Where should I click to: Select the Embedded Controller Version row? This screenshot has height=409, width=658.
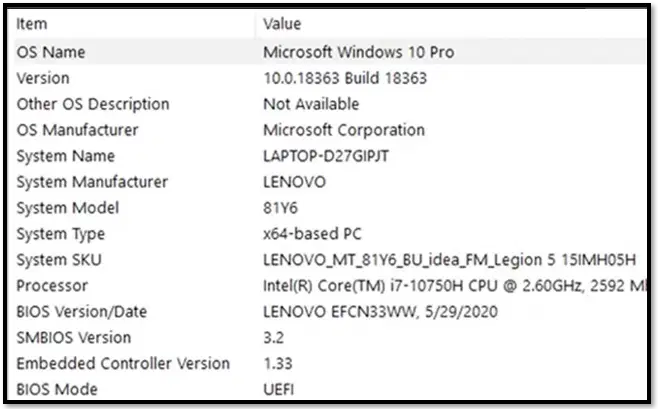330,364
